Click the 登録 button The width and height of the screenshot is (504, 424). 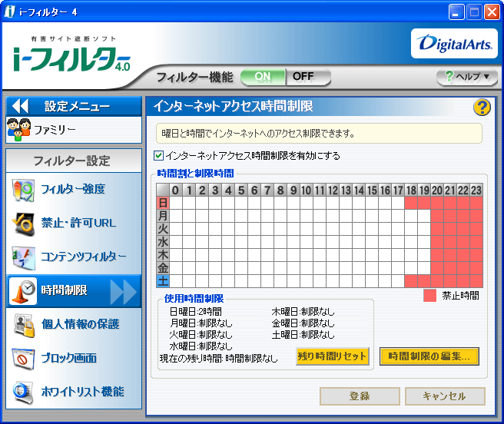tap(360, 396)
